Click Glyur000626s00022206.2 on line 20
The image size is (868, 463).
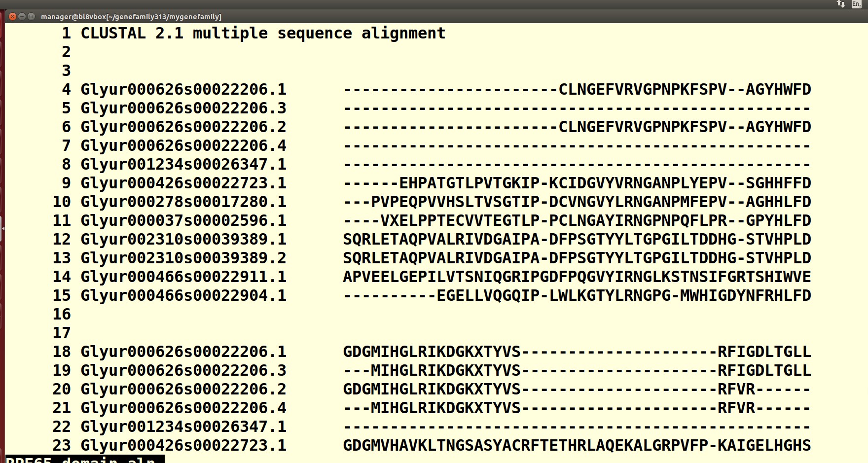183,390
